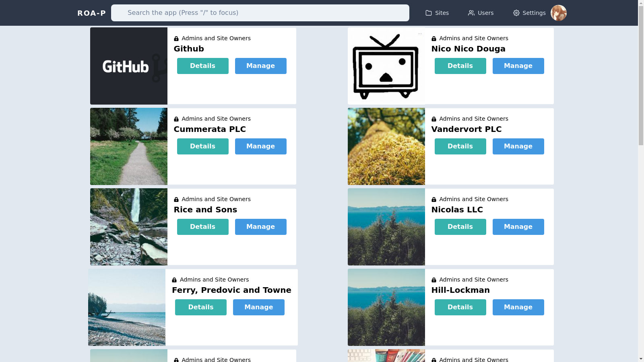Click the profile avatar in the top-right corner
This screenshot has height=362, width=644.
tap(559, 13)
